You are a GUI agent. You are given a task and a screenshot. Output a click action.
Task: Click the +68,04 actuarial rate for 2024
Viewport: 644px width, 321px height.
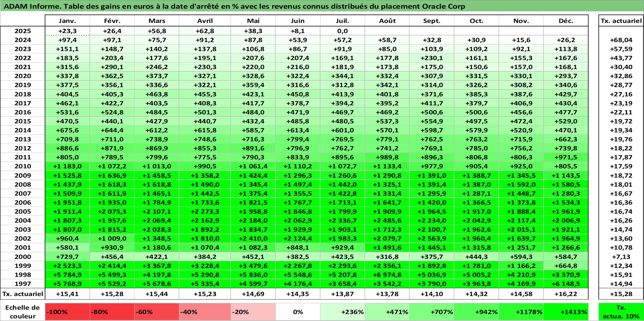pyautogui.click(x=621, y=40)
